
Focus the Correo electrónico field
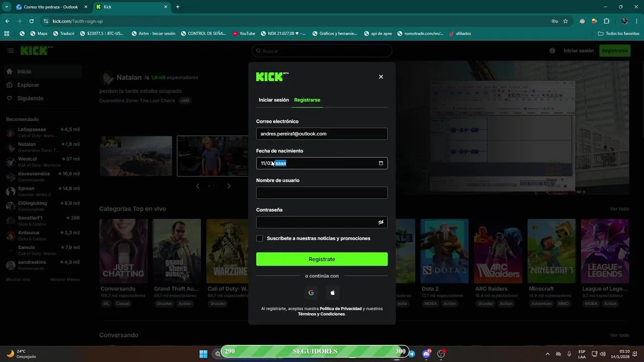(322, 134)
